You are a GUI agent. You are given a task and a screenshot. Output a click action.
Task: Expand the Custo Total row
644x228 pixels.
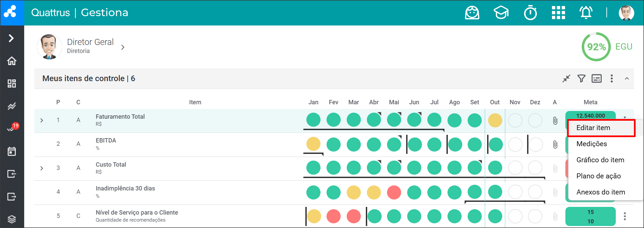pos(42,168)
